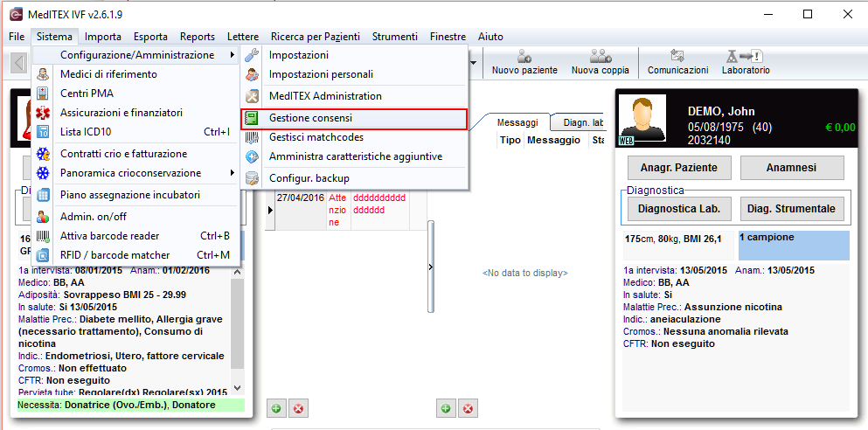
Task: Open Ricerca per Pazienti menu
Action: [x=315, y=37]
